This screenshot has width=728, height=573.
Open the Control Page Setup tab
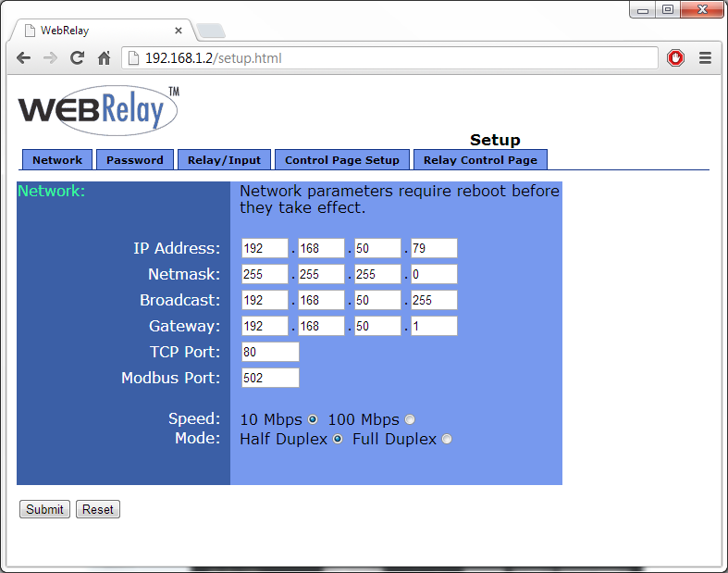click(342, 160)
